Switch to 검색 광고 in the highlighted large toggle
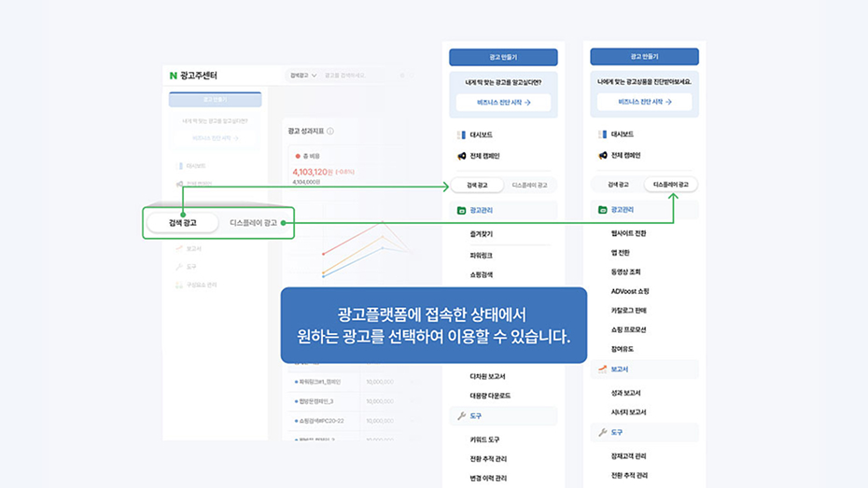Viewport: 868px width, 488px height. coord(183,223)
